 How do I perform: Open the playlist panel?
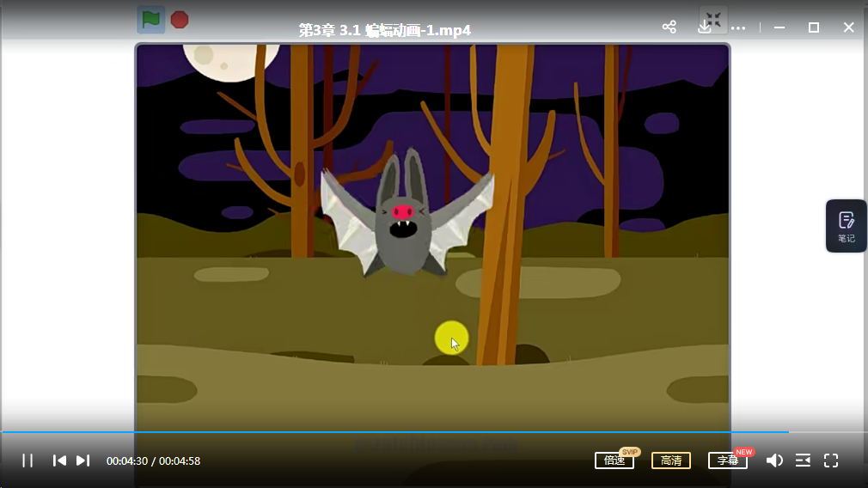coord(803,461)
